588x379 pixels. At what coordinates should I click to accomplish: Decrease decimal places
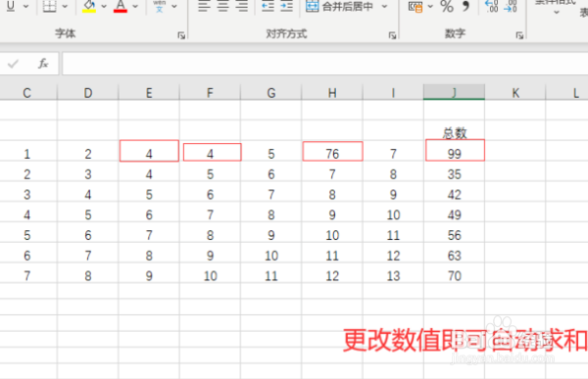pos(511,6)
